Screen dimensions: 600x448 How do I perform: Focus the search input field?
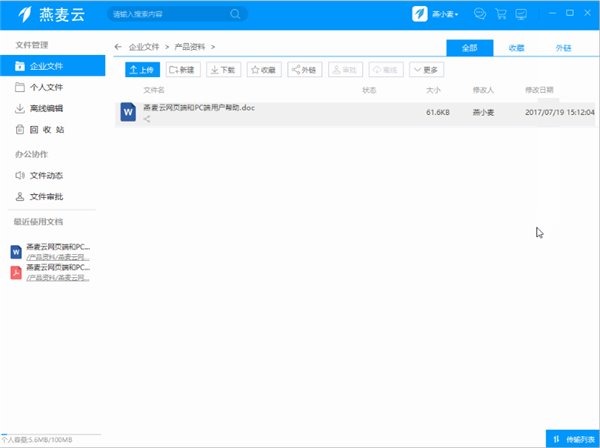point(177,15)
